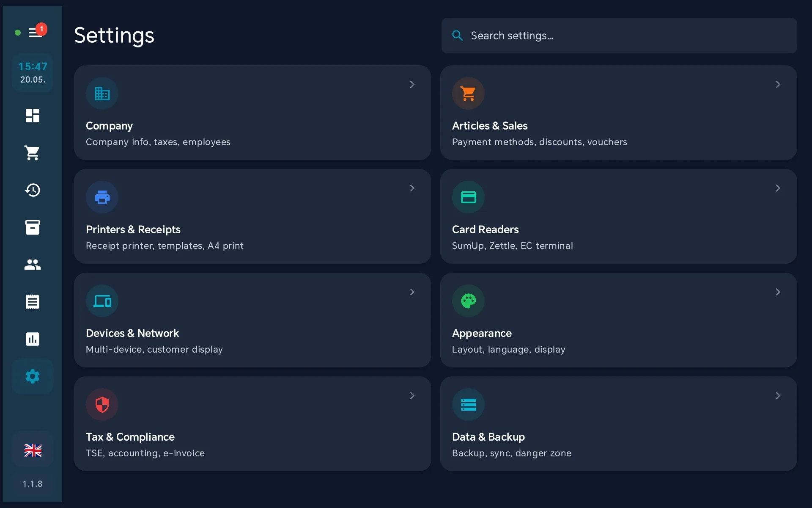Viewport: 812px width, 508px height.
Task: Click 'Multi-device, customer display' description
Action: (x=154, y=349)
